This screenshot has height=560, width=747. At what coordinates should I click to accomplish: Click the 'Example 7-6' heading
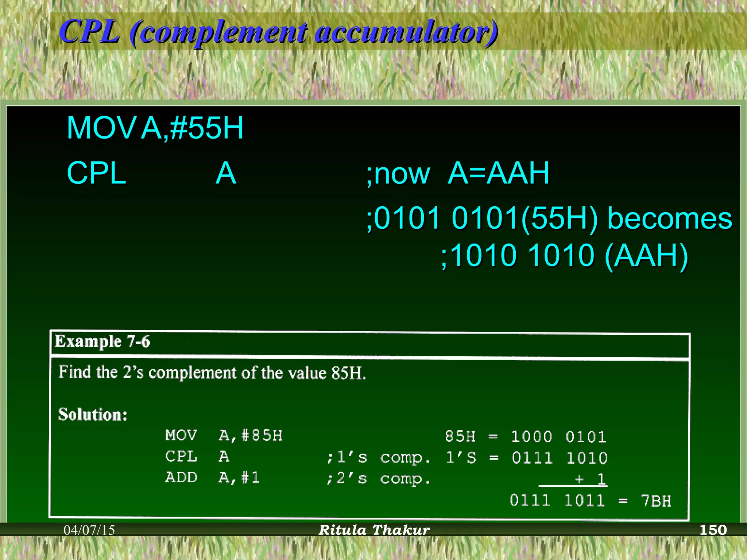(102, 342)
